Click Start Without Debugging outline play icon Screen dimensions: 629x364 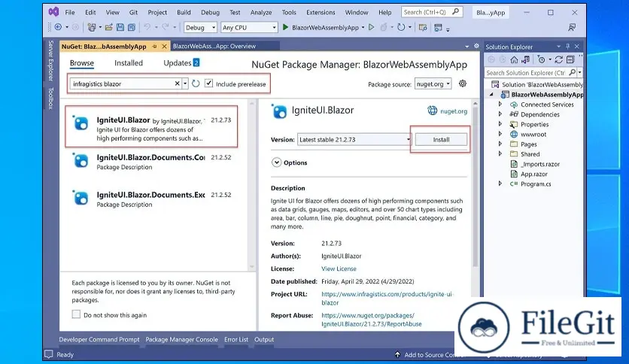pyautogui.click(x=372, y=27)
